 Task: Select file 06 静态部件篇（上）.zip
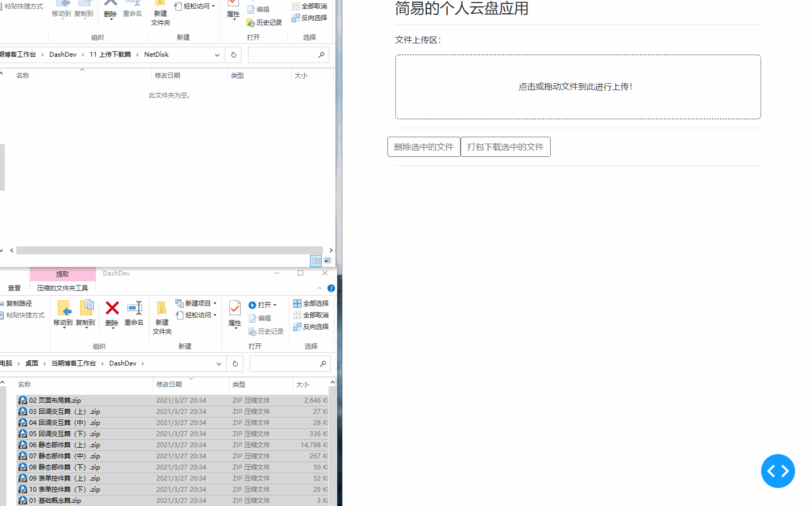coord(172,445)
